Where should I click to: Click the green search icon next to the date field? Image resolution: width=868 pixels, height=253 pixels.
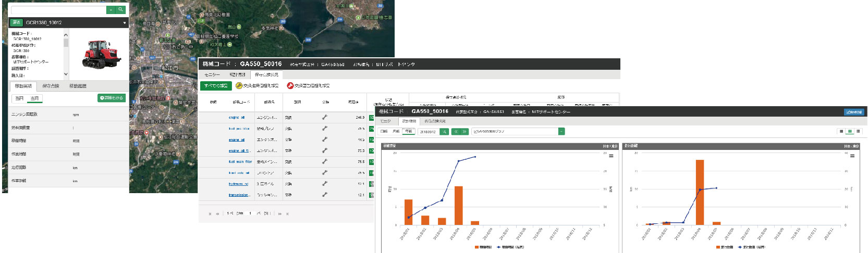click(x=444, y=132)
